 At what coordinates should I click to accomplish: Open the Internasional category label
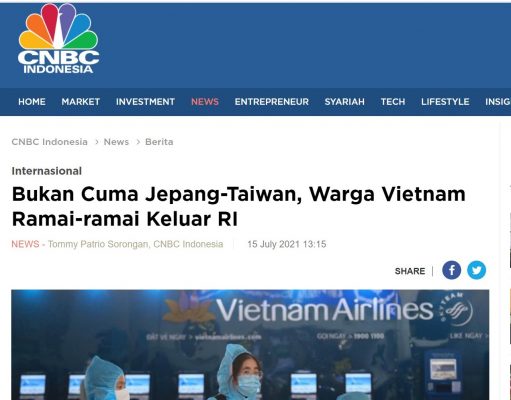point(47,171)
